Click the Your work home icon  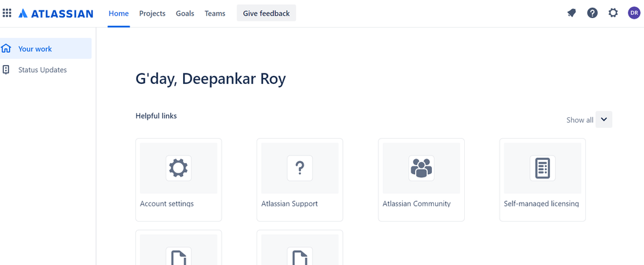tap(6, 48)
